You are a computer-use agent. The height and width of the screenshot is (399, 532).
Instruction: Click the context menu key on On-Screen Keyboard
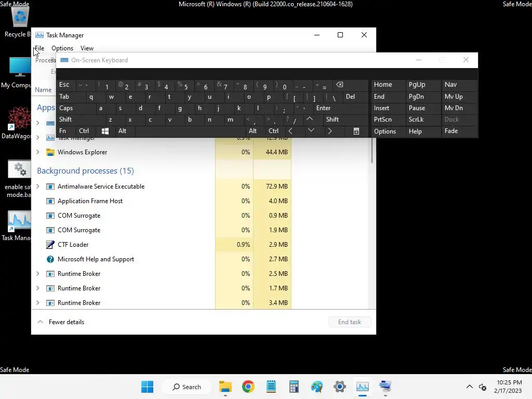[x=356, y=131]
